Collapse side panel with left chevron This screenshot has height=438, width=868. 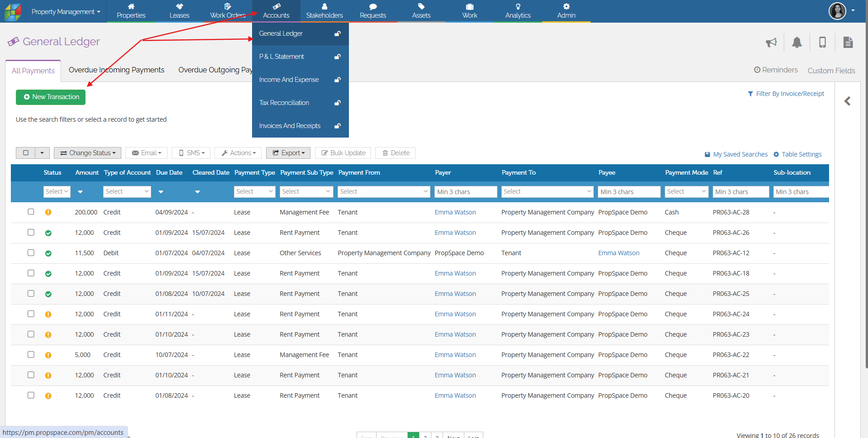click(848, 101)
